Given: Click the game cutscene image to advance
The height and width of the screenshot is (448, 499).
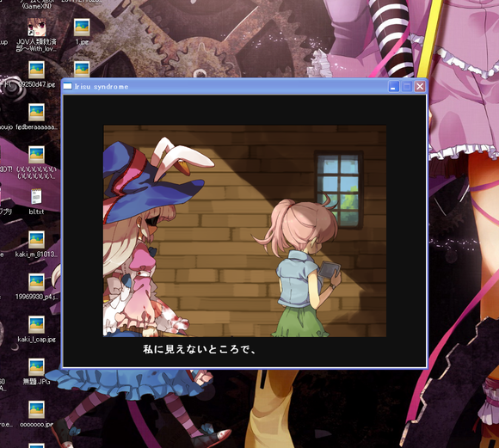Looking at the screenshot, I should click(244, 231).
